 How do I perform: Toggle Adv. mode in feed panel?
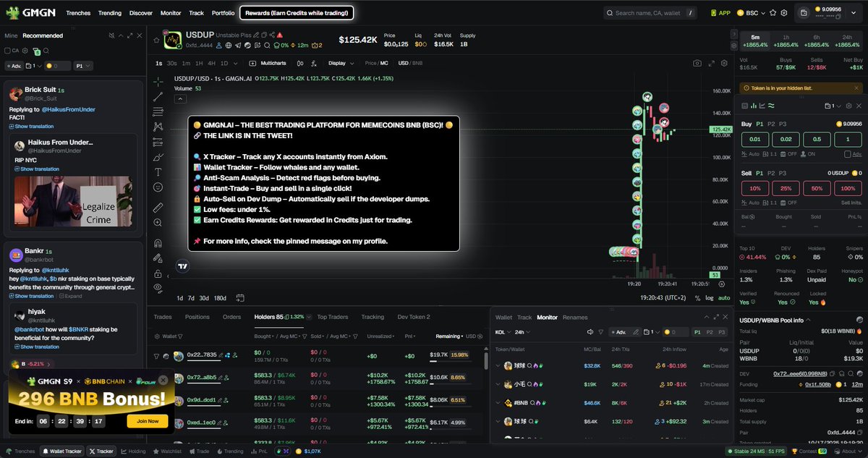[13, 66]
